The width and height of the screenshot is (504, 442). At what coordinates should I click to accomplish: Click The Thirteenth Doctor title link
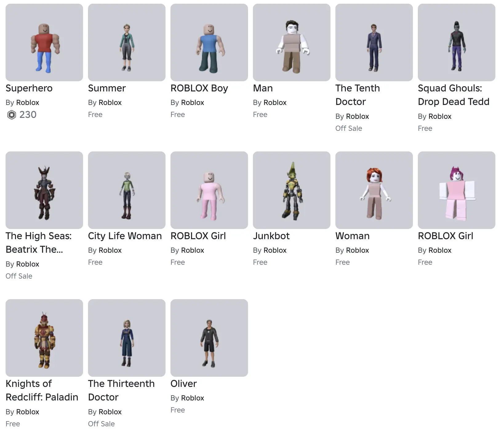pyautogui.click(x=121, y=390)
